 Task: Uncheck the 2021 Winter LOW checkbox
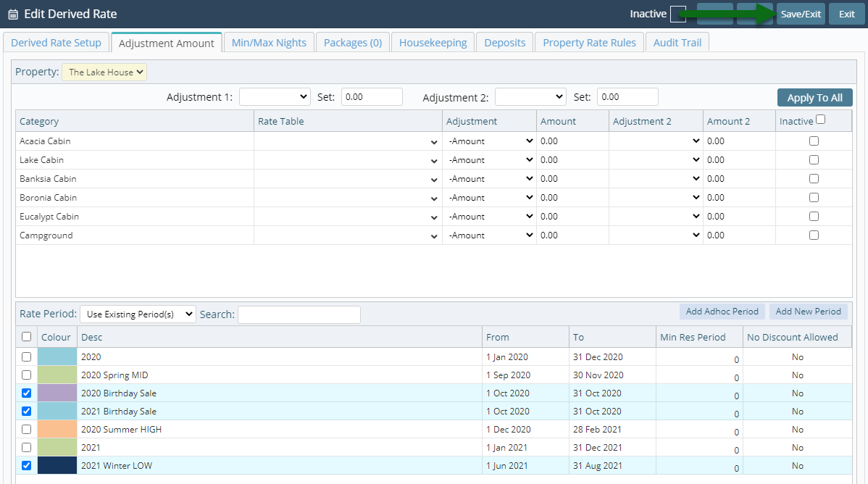click(x=26, y=466)
